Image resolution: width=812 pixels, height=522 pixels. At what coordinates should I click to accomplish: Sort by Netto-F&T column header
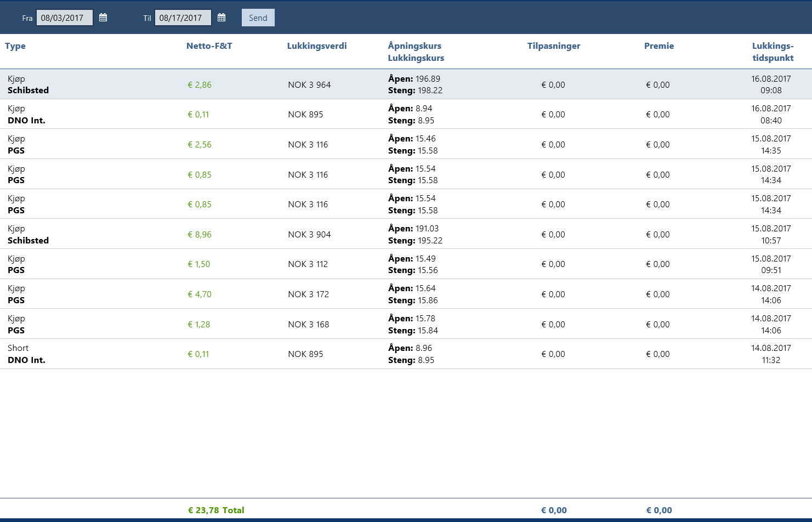[x=209, y=46]
